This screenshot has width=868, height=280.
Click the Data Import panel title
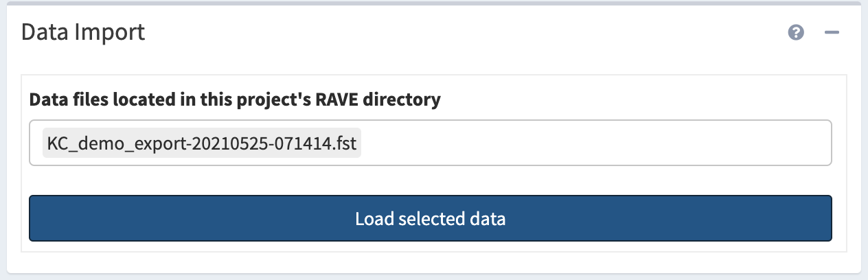83,32
